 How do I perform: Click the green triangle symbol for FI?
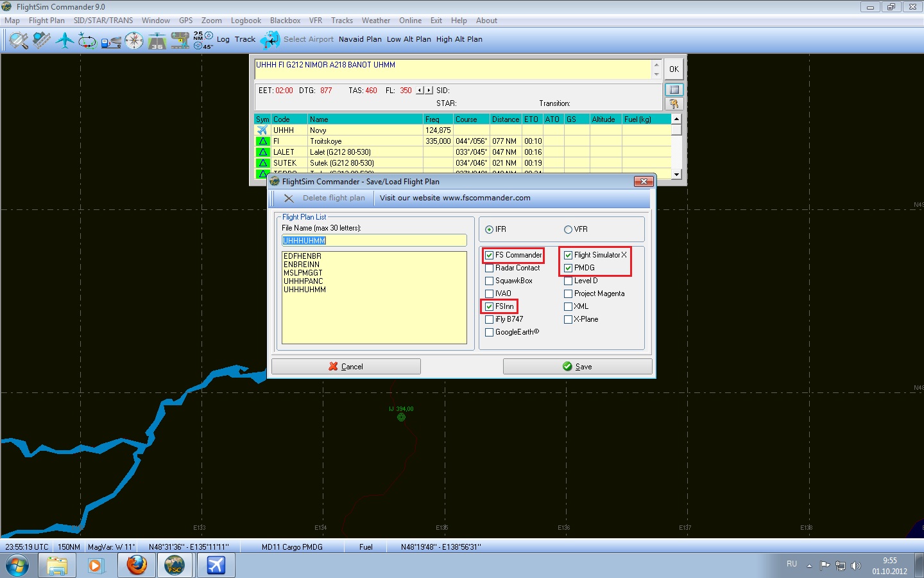click(262, 141)
